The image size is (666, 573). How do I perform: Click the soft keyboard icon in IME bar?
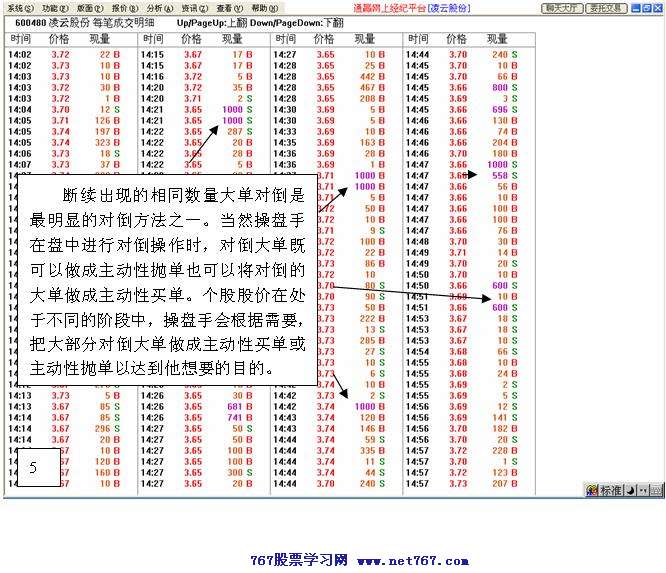pyautogui.click(x=655, y=490)
